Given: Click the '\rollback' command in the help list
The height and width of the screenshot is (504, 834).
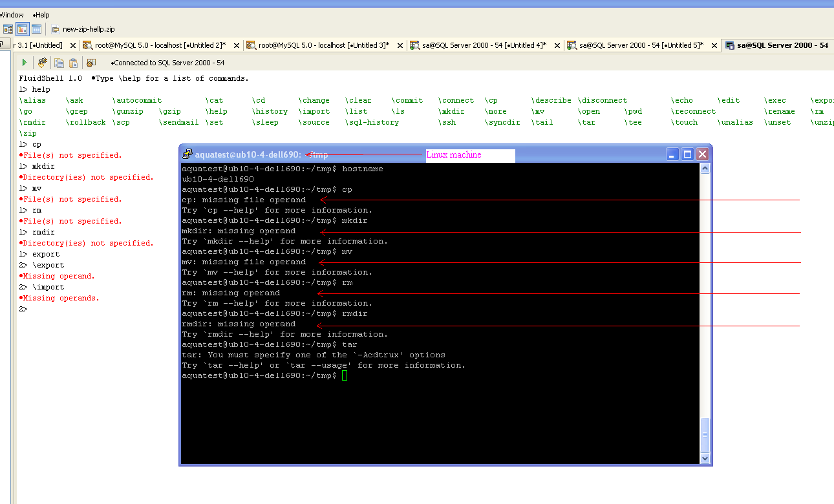Looking at the screenshot, I should point(86,122).
